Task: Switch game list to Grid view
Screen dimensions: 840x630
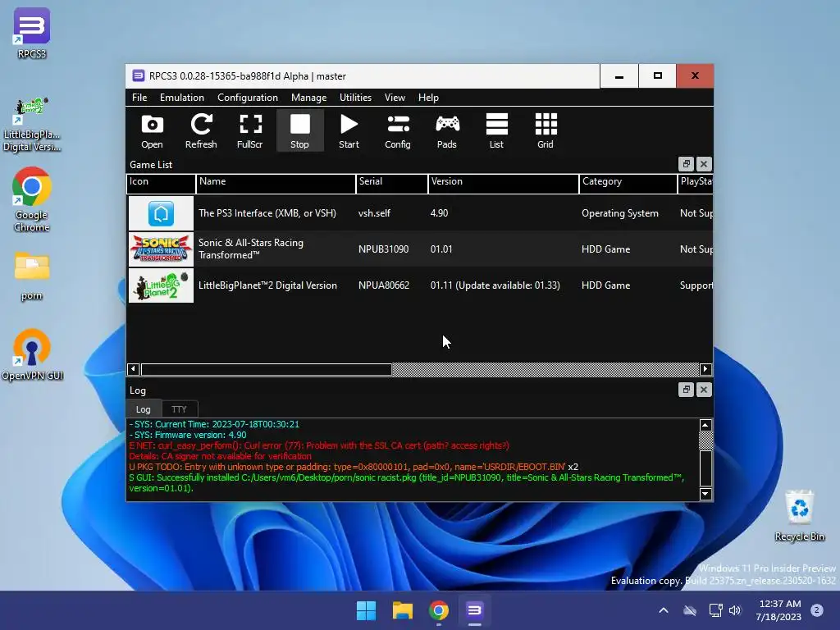Action: click(x=546, y=130)
